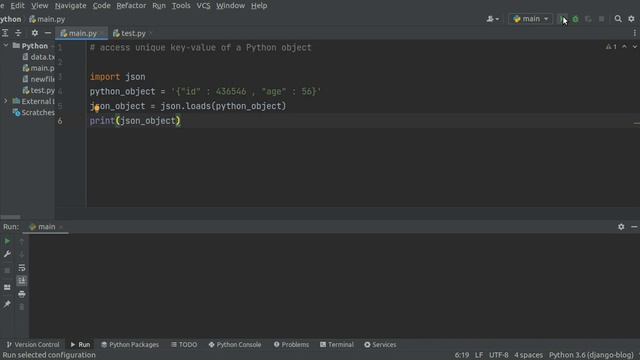This screenshot has height=360, width=640.
Task: Open run configuration wrench icon
Action: pyautogui.click(x=7, y=254)
